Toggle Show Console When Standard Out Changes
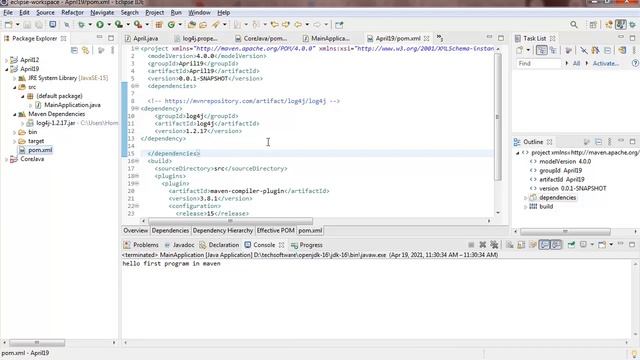 (x=544, y=244)
